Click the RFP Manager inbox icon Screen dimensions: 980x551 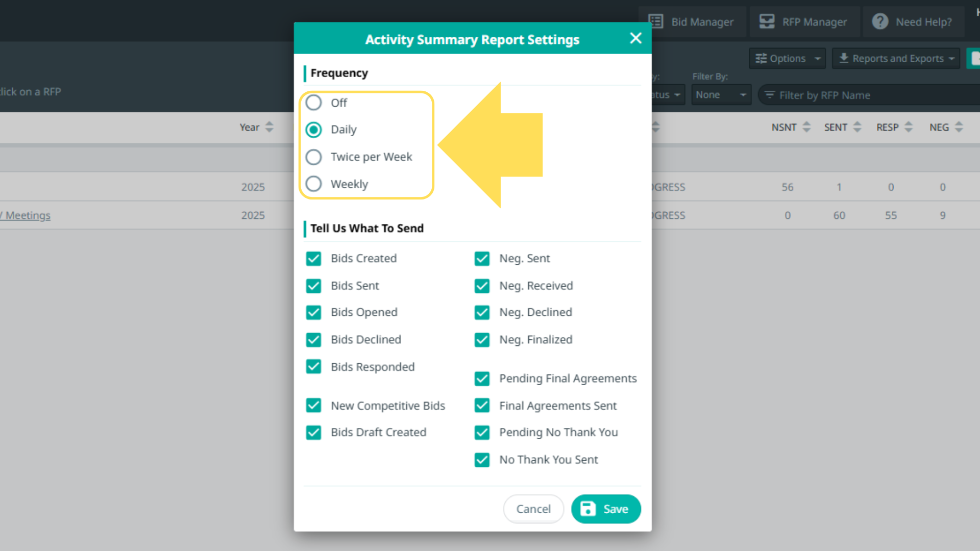click(x=767, y=21)
